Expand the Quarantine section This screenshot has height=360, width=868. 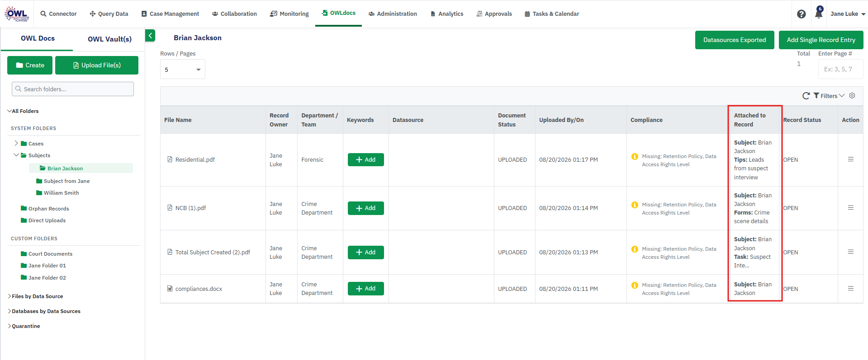pos(9,326)
